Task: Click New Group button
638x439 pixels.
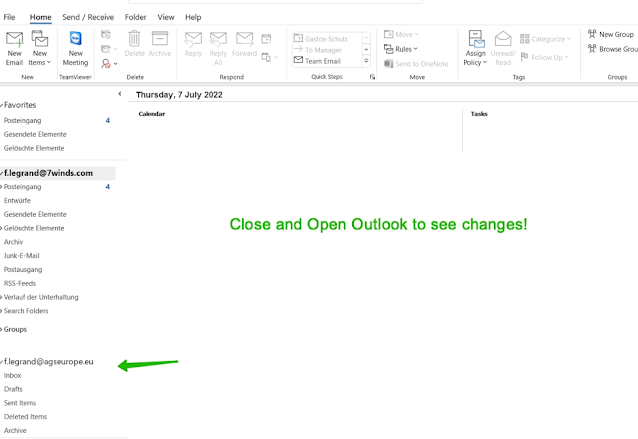Action: 611,34
